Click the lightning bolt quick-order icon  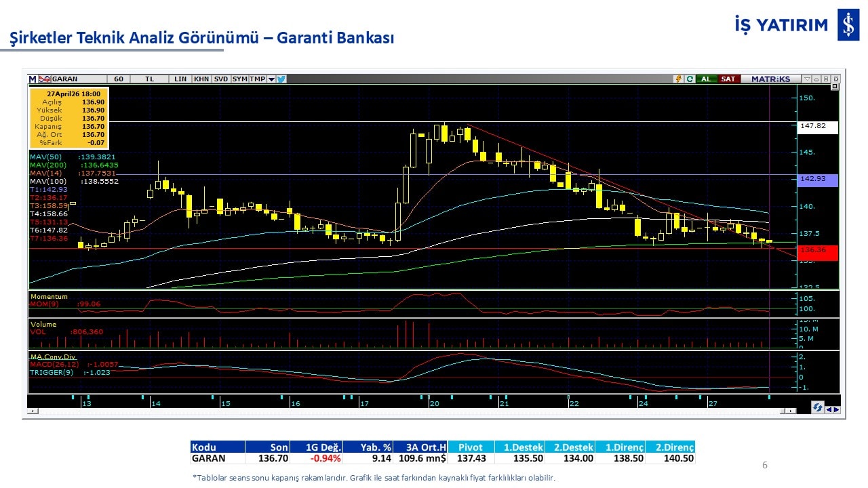(677, 79)
